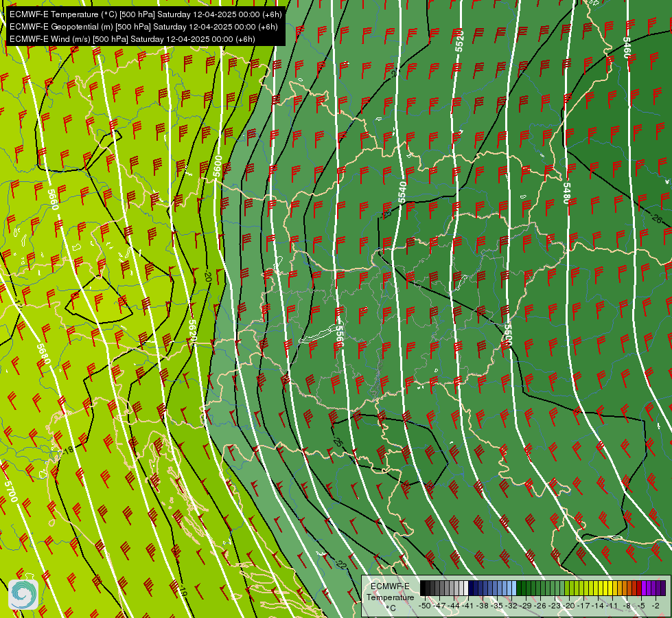Screen dimensions: 672x618
Task: Click the -26 isotherm label on the map
Action: pyautogui.click(x=656, y=219)
